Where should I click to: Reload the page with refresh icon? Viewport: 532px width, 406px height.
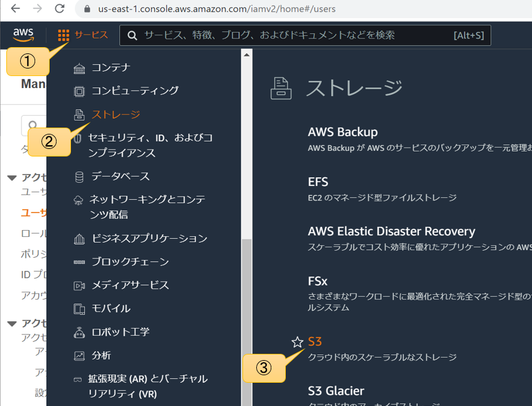[60, 9]
